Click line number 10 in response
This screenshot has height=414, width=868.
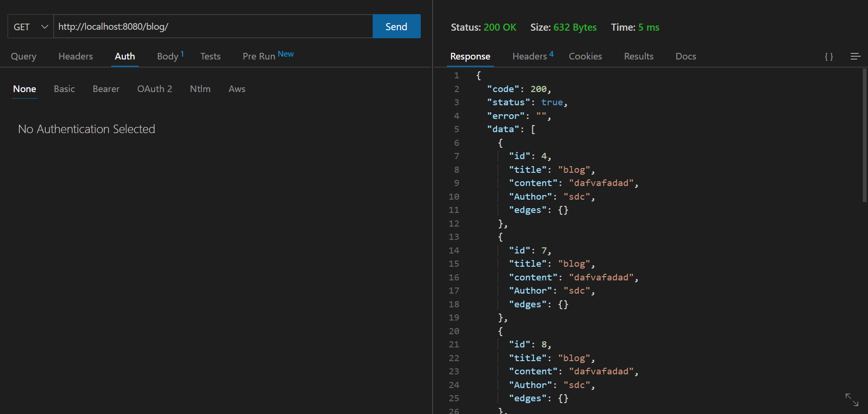tap(454, 196)
